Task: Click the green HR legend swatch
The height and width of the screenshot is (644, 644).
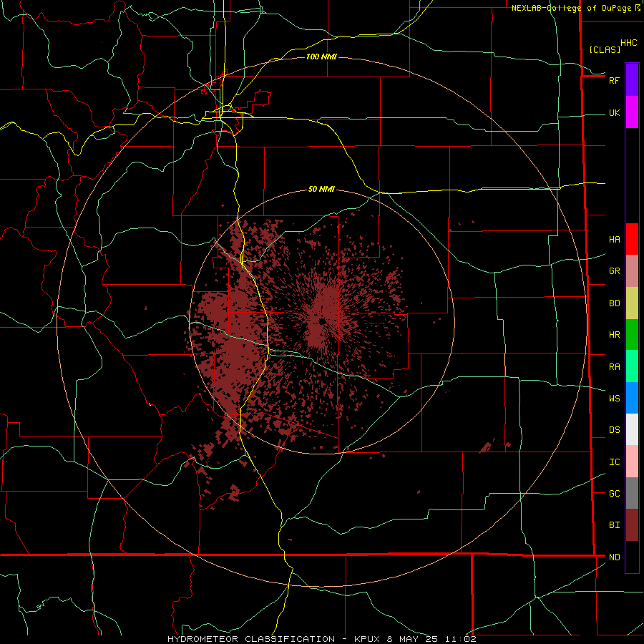Action: 632,335
